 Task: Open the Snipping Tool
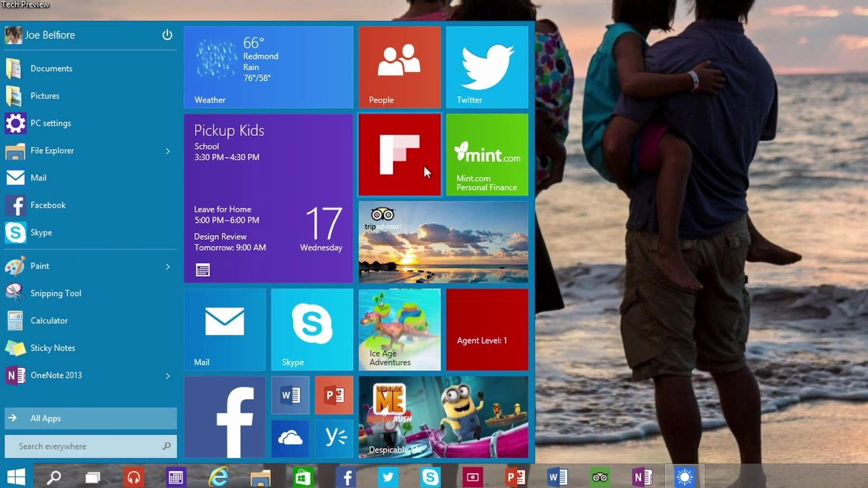tap(56, 293)
